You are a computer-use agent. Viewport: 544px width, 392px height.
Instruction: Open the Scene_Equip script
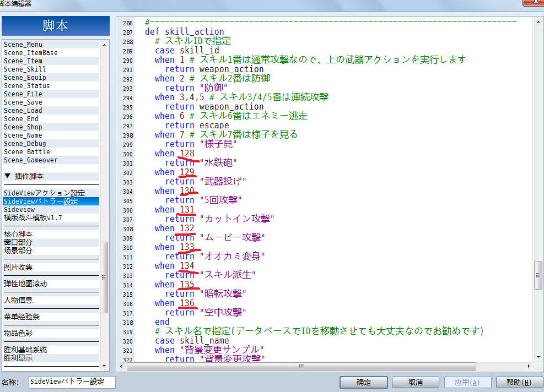point(51,78)
